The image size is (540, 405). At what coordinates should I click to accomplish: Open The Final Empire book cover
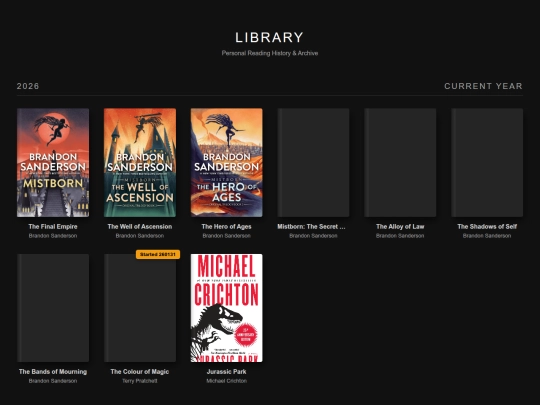click(53, 163)
